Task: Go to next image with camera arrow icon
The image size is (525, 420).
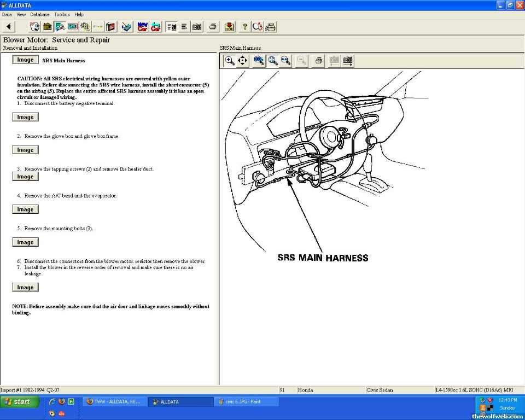Action: click(348, 61)
